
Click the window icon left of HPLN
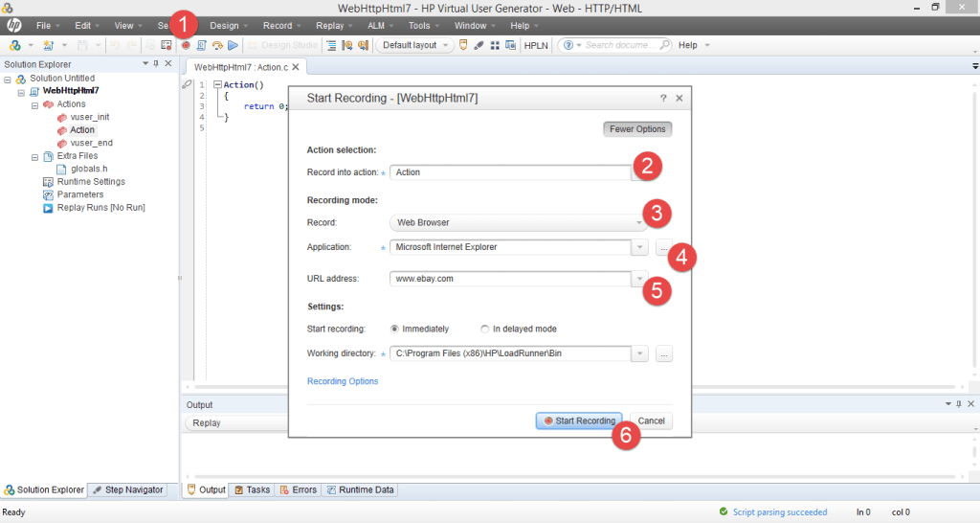point(511,45)
